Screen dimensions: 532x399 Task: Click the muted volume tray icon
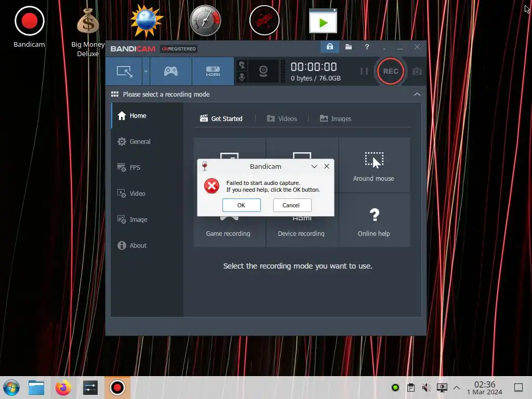point(426,388)
